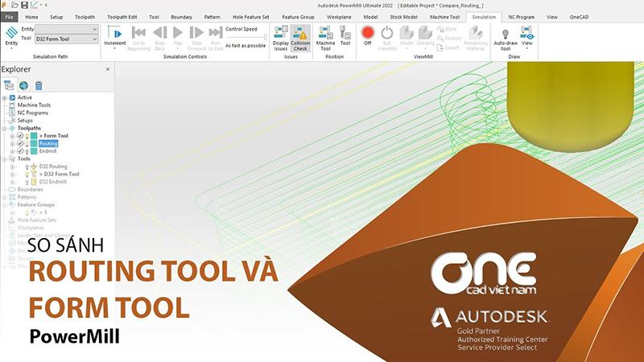Viewport: 644px width, 362px height.
Task: Toggle the Collision Check icon
Action: pos(300,32)
